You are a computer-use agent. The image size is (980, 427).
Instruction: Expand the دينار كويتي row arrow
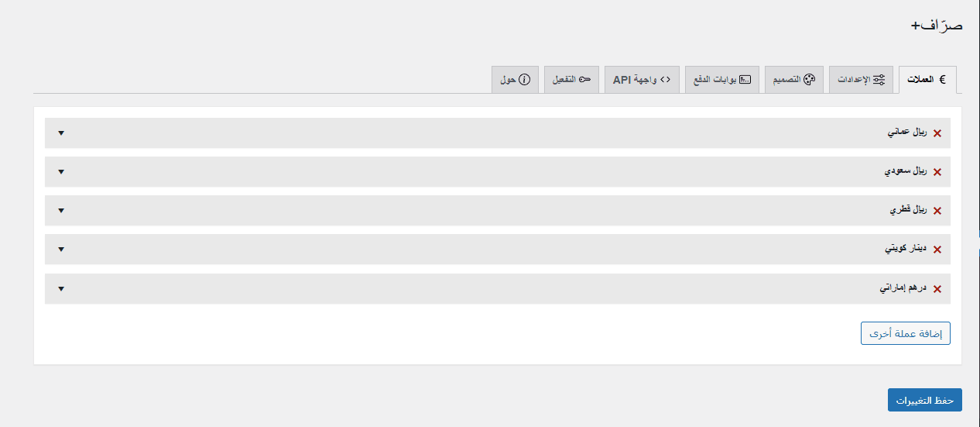tap(61, 250)
